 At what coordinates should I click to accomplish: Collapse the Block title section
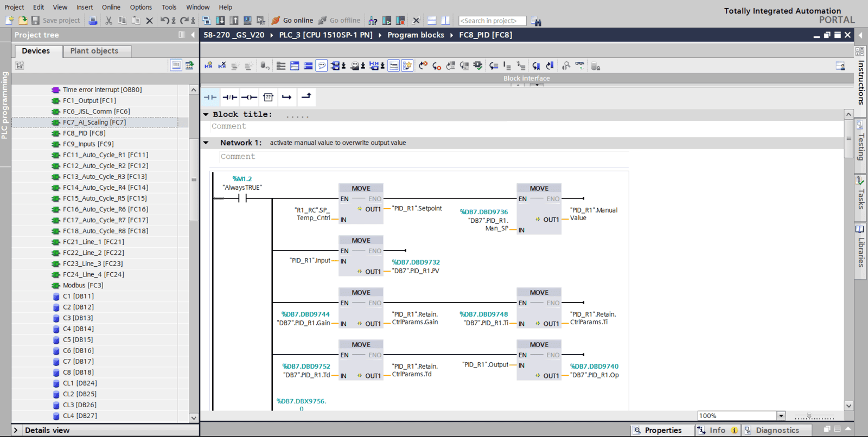click(206, 115)
